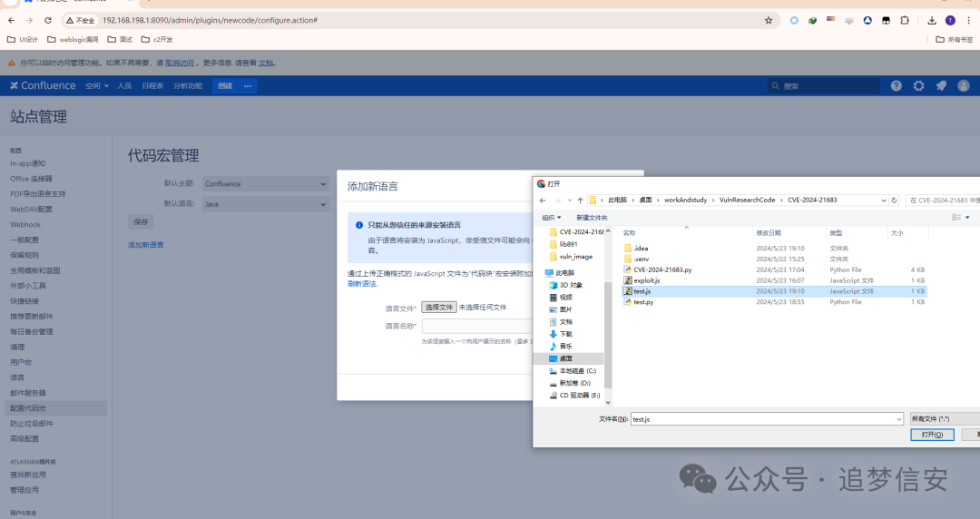Viewport: 980px width, 519px height.
Task: Click the 创建 button
Action: pos(225,85)
